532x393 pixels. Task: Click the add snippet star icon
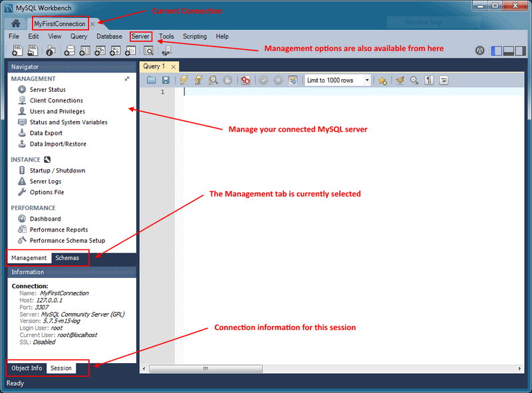coord(382,80)
